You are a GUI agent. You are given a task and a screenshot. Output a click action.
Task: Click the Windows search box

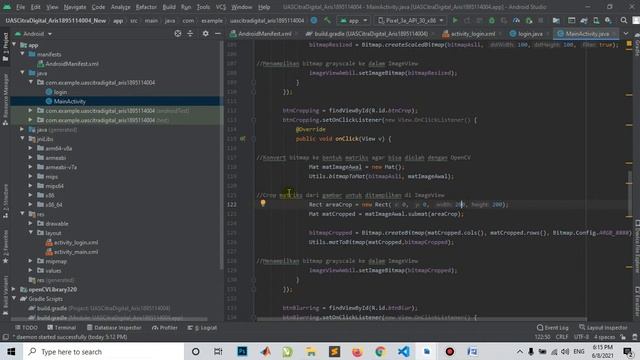pos(102,351)
